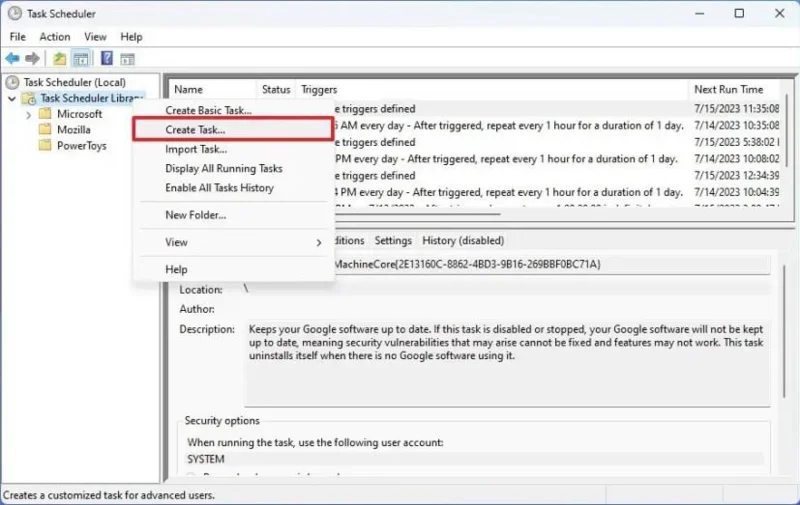The image size is (800, 505).
Task: Open the View menu in menu bar
Action: tap(95, 37)
